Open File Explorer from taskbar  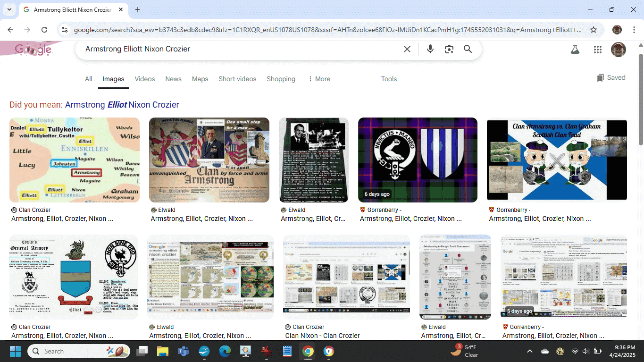[163, 351]
